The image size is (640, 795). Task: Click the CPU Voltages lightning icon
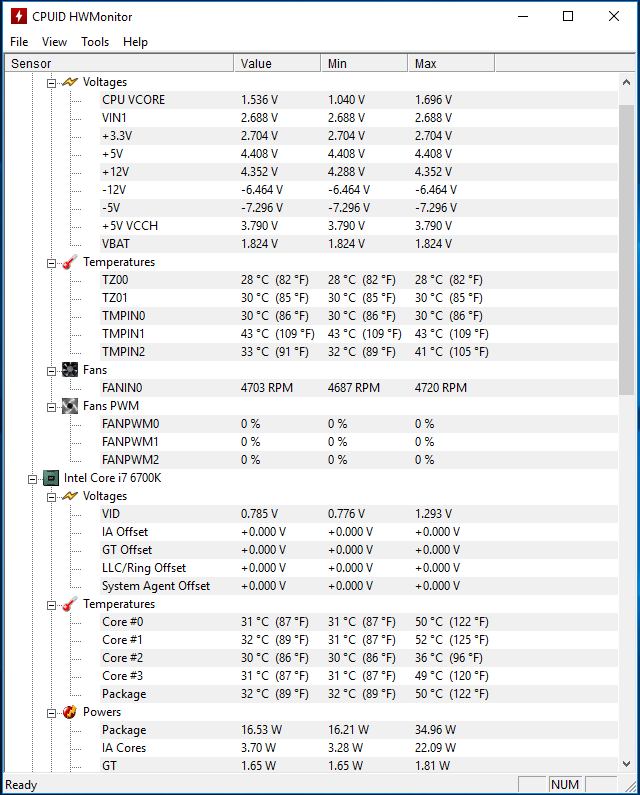tap(69, 496)
